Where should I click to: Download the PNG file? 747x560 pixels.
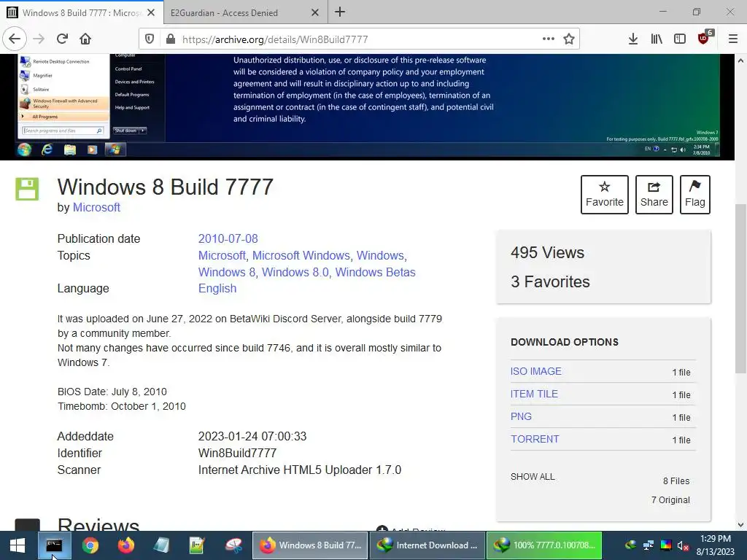(x=521, y=416)
